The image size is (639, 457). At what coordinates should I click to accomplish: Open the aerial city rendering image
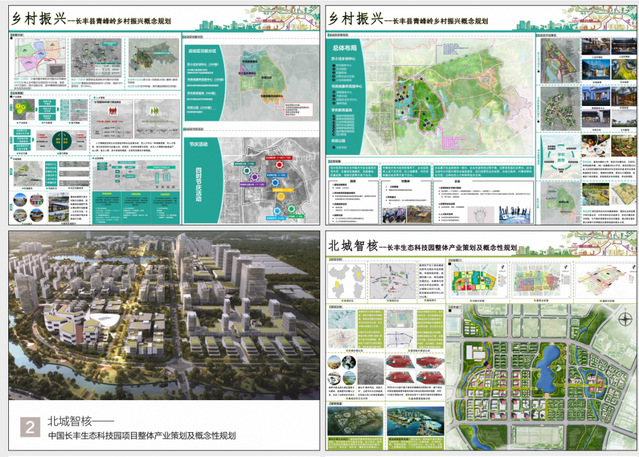160,320
